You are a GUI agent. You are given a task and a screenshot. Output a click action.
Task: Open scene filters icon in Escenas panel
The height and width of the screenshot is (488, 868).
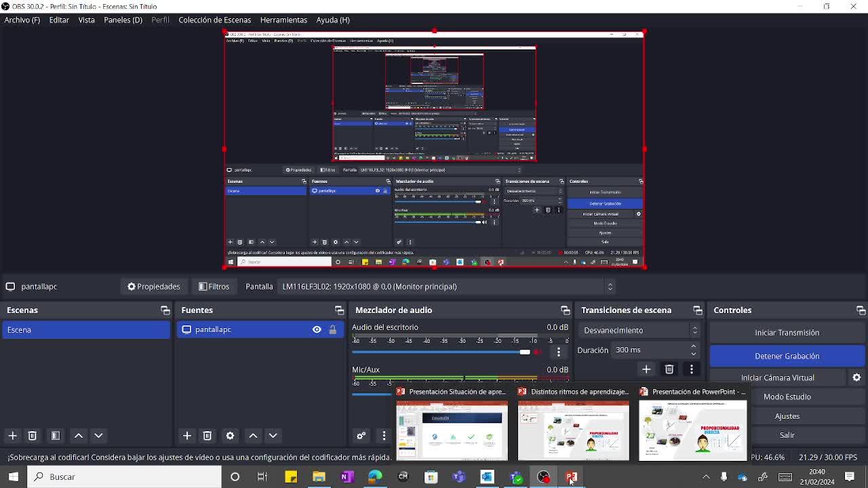(56, 436)
